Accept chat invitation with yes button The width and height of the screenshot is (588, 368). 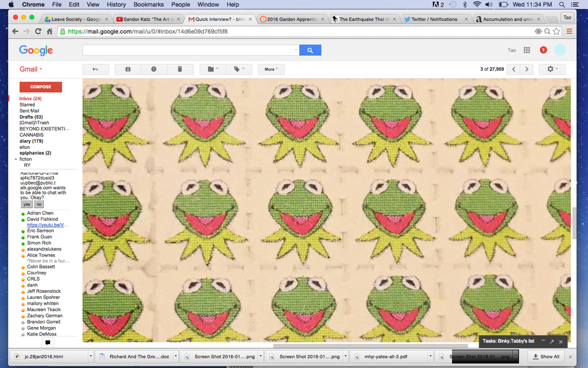coord(26,204)
